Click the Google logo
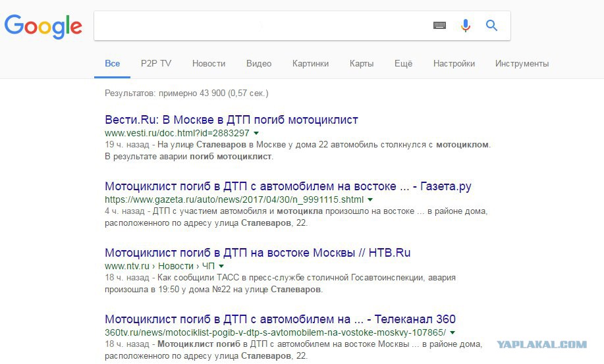 click(43, 26)
